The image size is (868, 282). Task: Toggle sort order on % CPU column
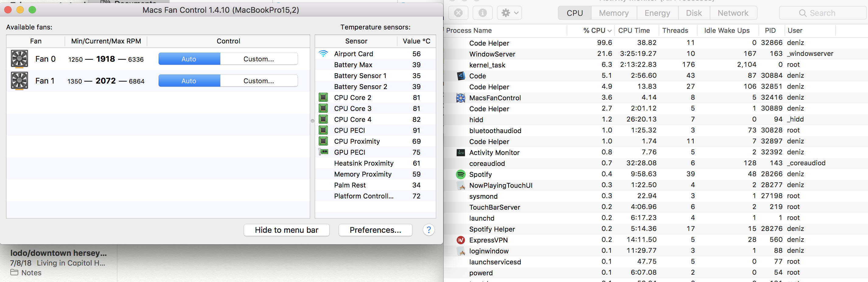pyautogui.click(x=597, y=31)
